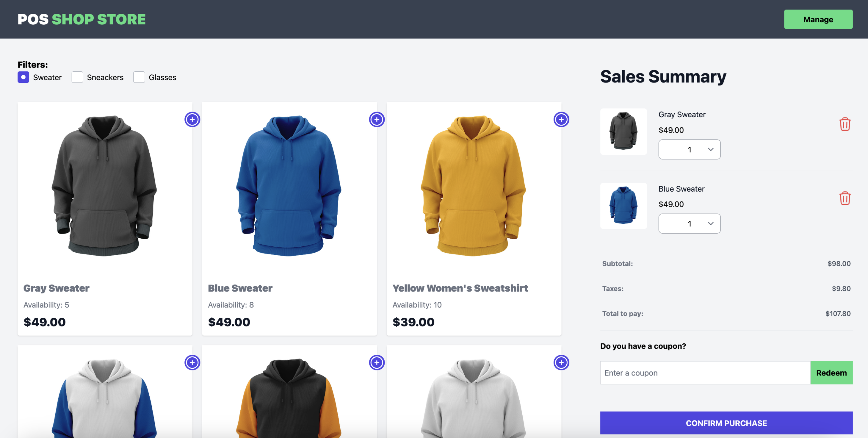Screen dimensions: 868x438
Task: Redeem the entered coupon
Action: click(831, 373)
